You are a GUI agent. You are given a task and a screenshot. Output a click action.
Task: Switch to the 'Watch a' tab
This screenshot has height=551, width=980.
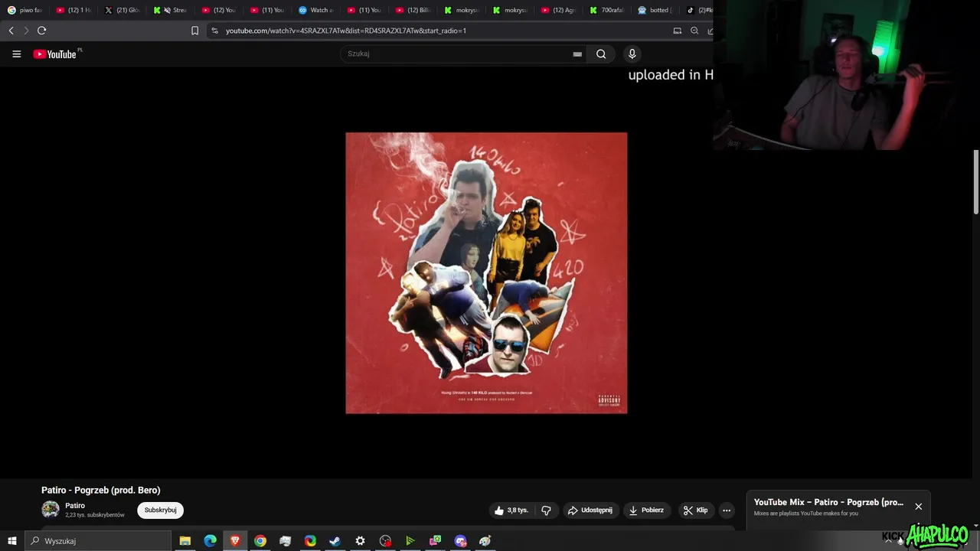click(315, 10)
